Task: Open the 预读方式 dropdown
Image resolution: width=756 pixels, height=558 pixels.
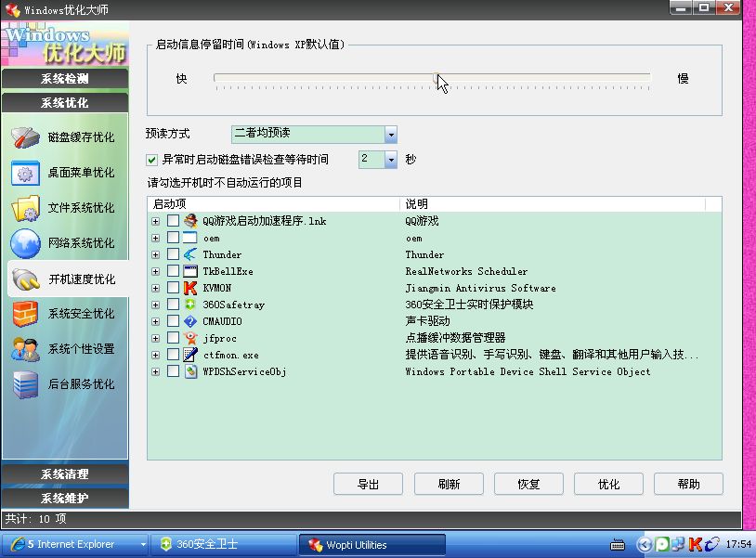Action: [391, 135]
